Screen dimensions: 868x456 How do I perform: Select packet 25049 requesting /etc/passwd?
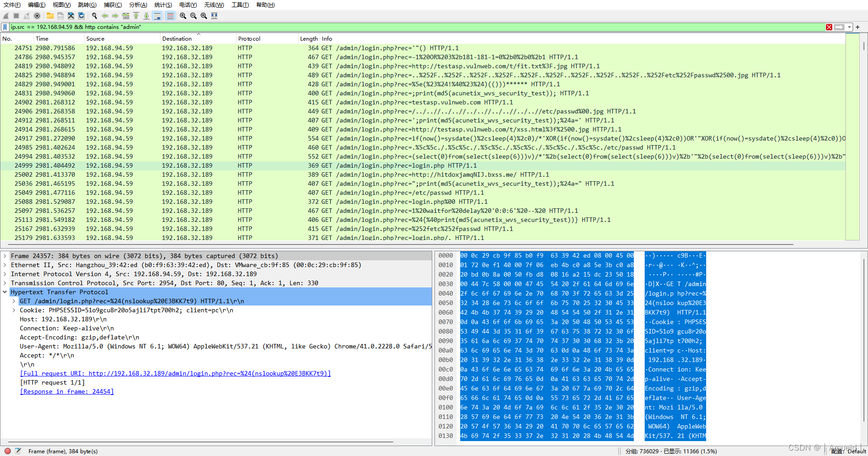423,193
